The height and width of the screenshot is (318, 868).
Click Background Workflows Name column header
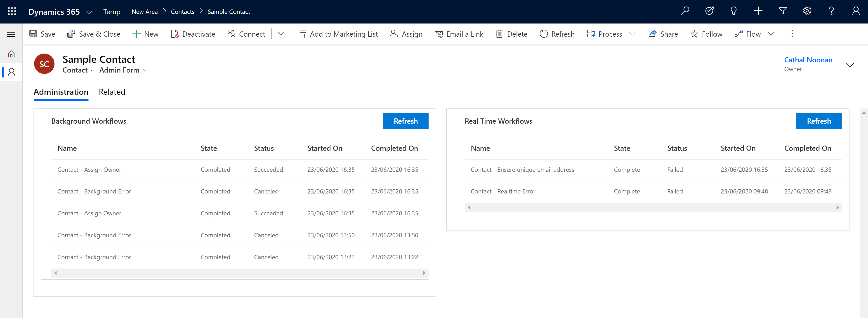pos(67,148)
